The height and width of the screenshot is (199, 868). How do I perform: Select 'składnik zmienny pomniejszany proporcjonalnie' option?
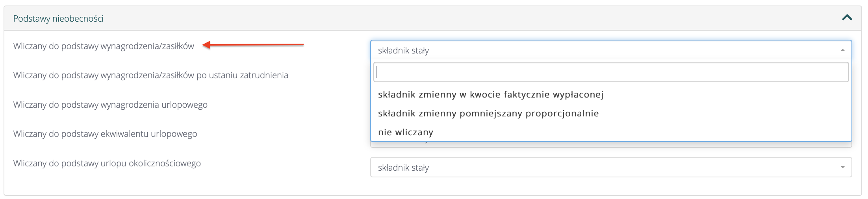(x=488, y=113)
